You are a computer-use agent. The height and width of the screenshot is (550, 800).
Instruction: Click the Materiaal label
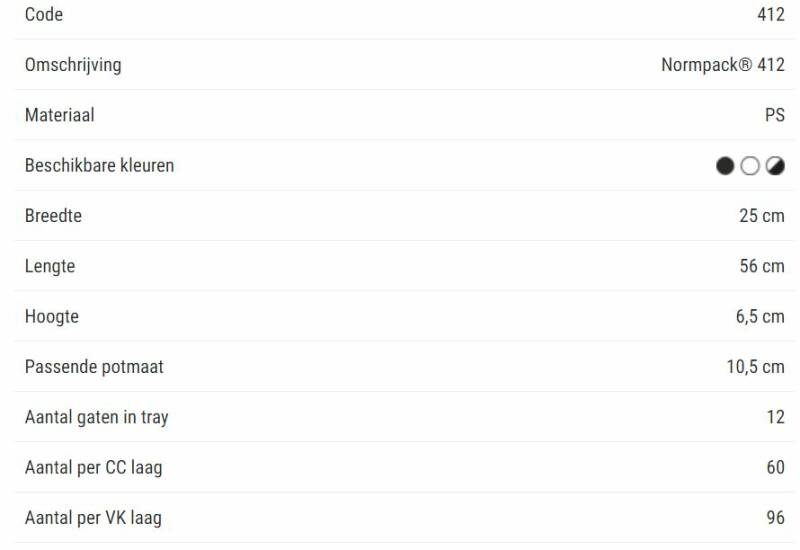(x=60, y=115)
